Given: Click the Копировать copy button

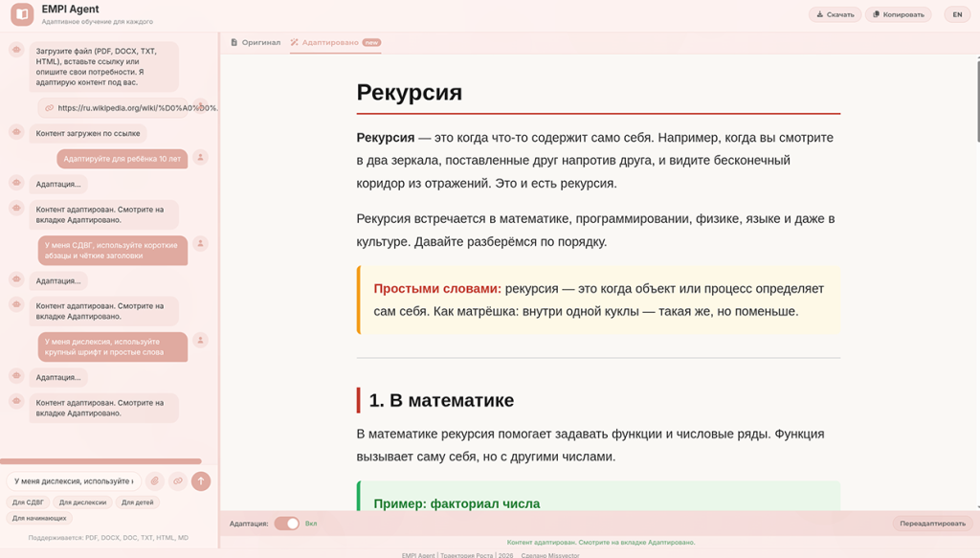Looking at the screenshot, I should (898, 14).
